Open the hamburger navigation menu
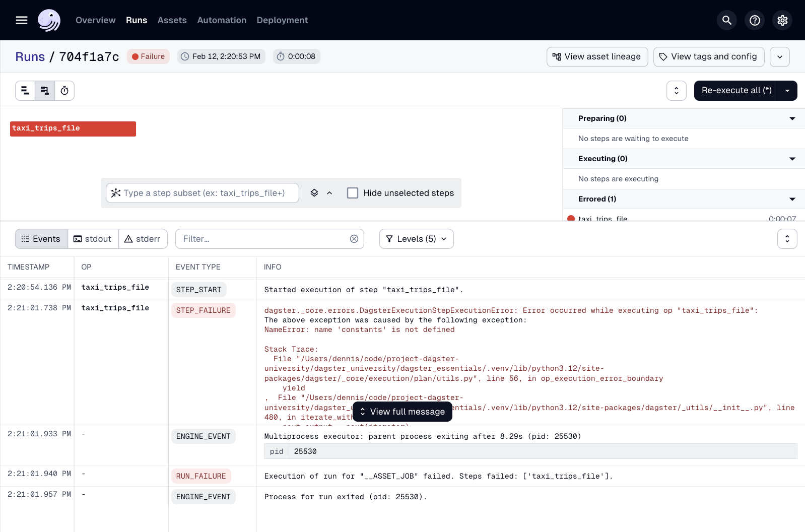Screen dimensions: 805x532 pos(22,20)
